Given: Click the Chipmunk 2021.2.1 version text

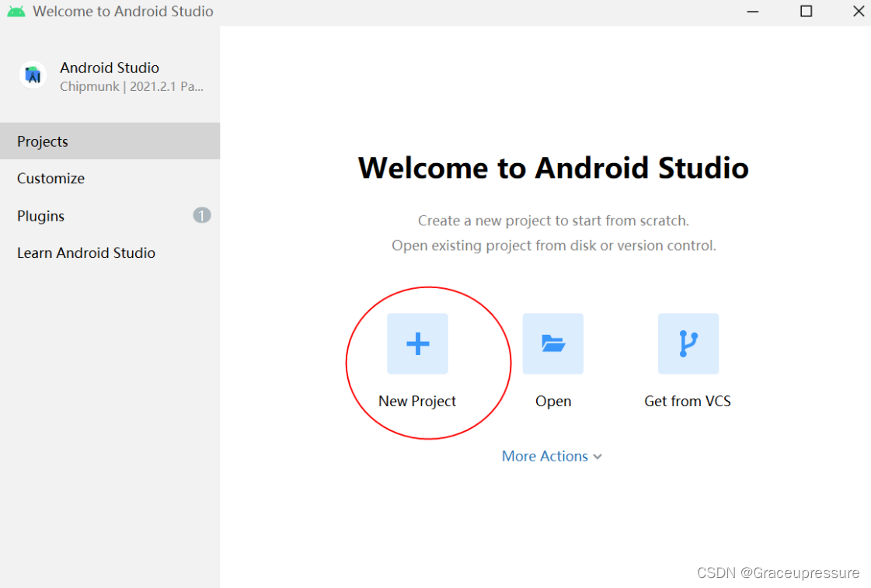Looking at the screenshot, I should click(131, 87).
